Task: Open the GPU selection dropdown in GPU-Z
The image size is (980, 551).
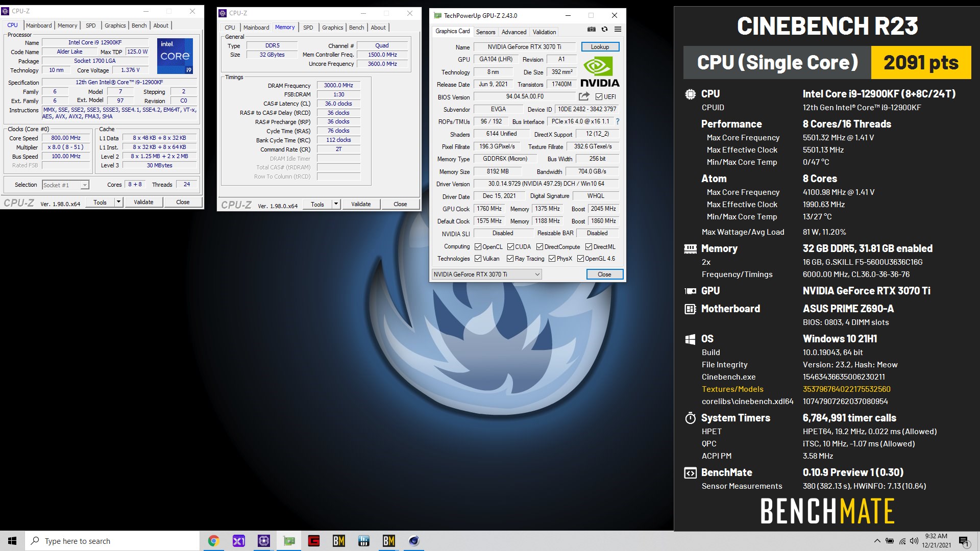Action: 487,274
